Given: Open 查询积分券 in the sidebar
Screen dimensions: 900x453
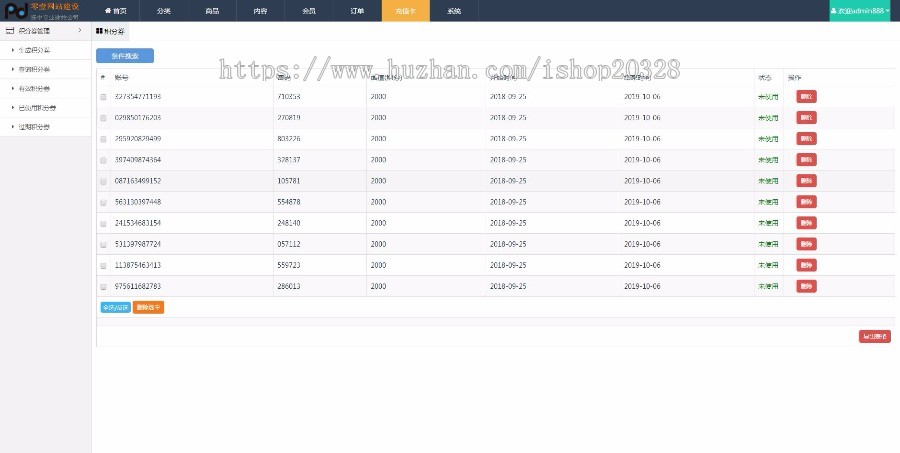Looking at the screenshot, I should pos(34,69).
